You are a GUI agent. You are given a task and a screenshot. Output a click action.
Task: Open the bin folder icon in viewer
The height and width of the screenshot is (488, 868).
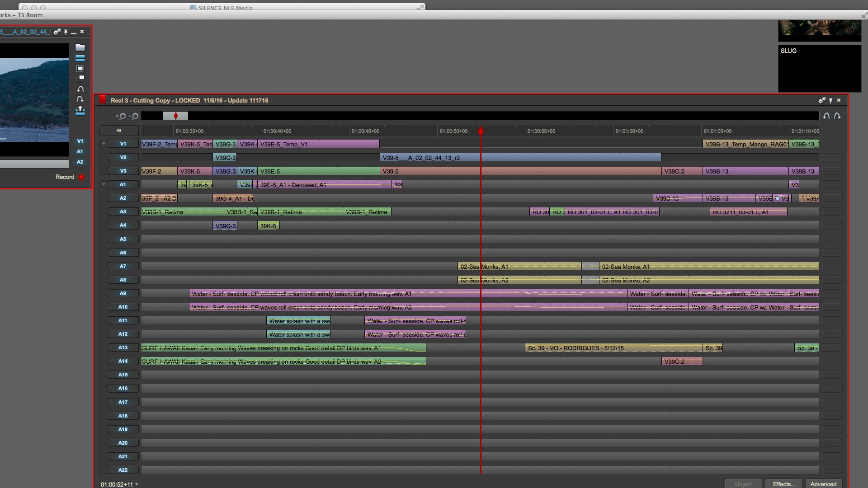tap(80, 47)
